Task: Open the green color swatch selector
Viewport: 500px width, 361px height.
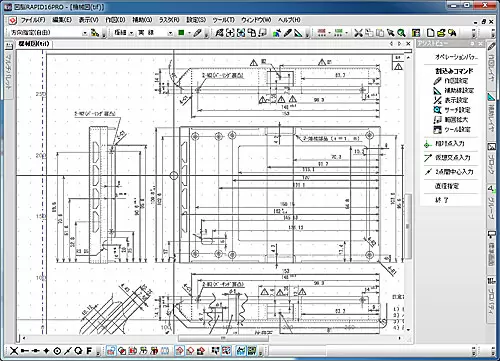Action: tap(181, 33)
